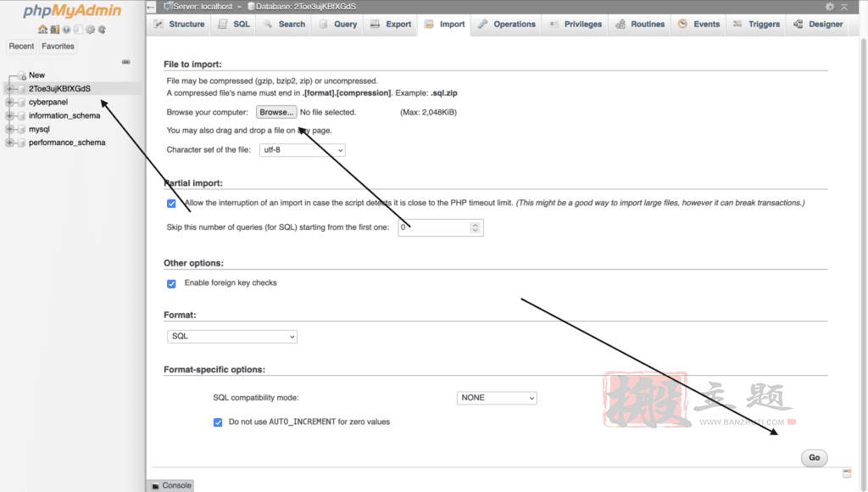868x492 pixels.
Task: Click the Home icon under phpMyAdmin logo
Action: [42, 30]
